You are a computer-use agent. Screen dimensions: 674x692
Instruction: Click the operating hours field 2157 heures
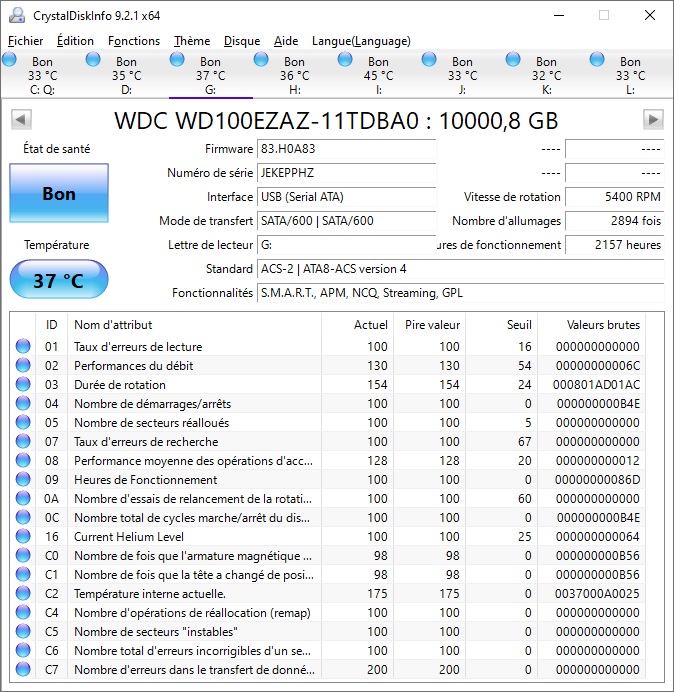point(614,244)
